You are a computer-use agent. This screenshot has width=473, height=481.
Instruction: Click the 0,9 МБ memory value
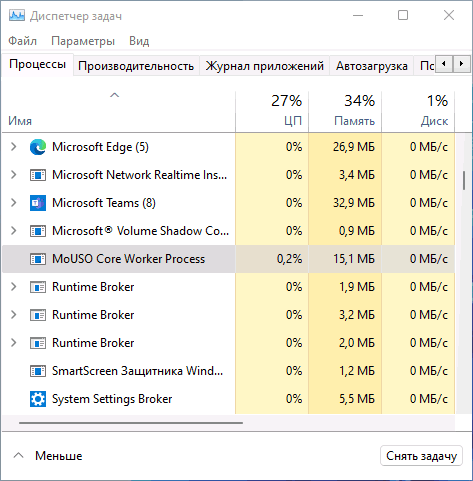click(357, 231)
